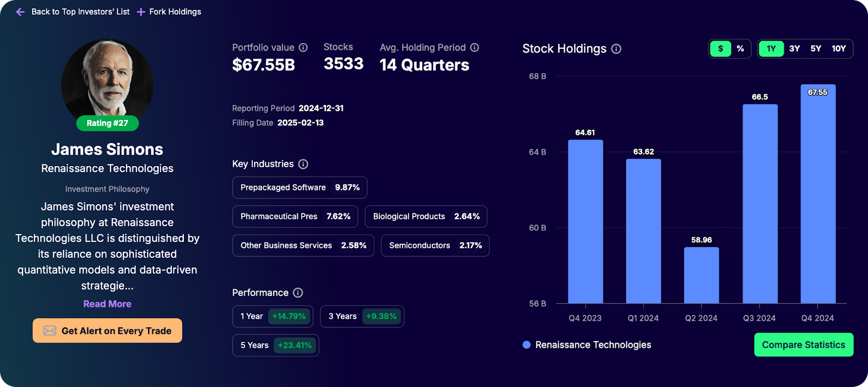Click Read More under investment philosophy
This screenshot has height=387, width=868.
(107, 304)
